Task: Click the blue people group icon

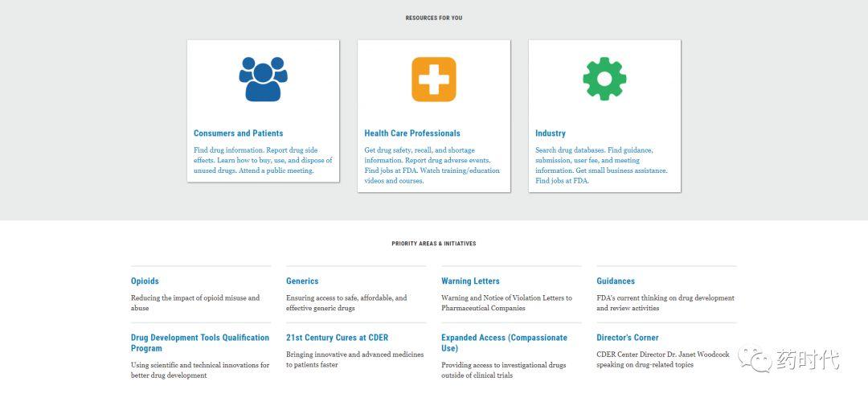Action: coord(263,79)
